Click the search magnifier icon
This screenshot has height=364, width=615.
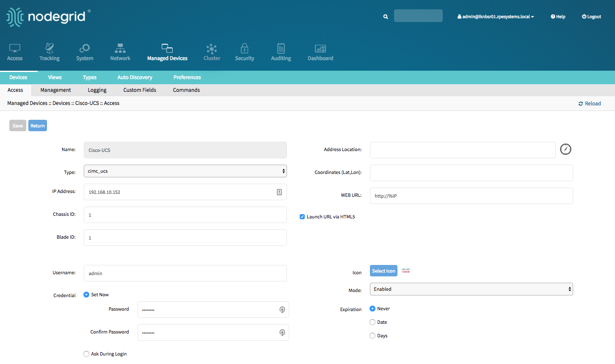386,17
